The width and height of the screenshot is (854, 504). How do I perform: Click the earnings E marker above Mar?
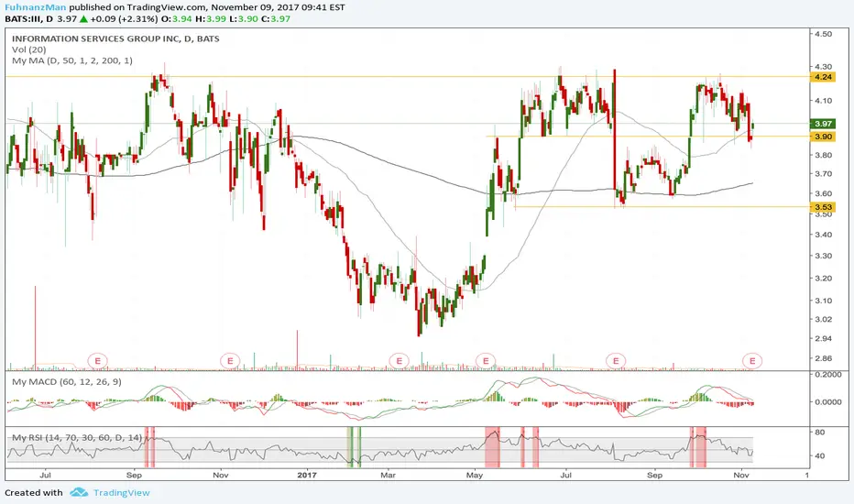coord(400,361)
